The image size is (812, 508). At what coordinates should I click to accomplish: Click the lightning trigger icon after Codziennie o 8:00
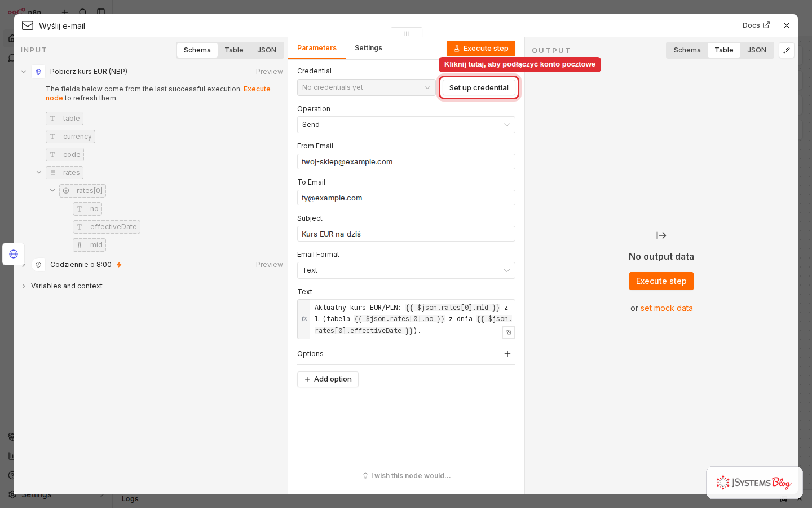[119, 265]
